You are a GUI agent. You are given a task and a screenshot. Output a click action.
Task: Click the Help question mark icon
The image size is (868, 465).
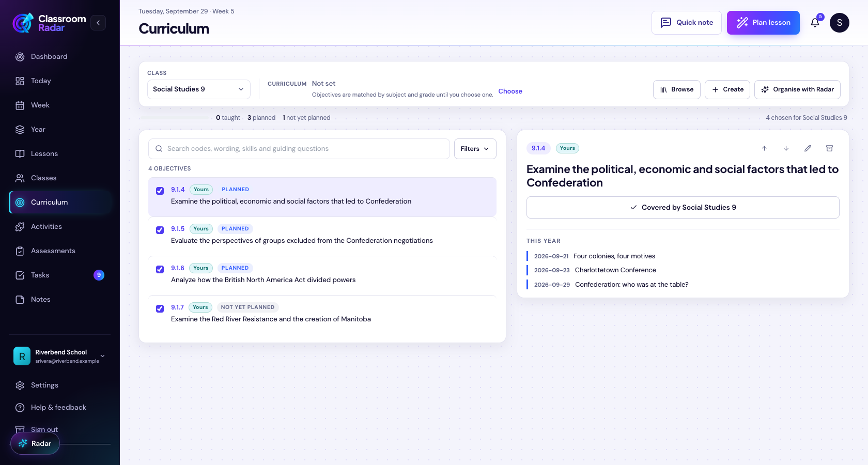point(20,408)
